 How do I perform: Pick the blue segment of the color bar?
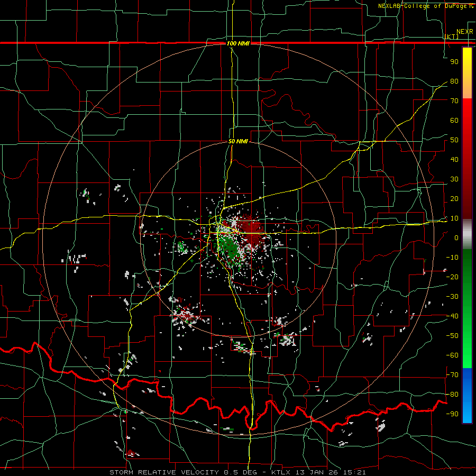pyautogui.click(x=467, y=396)
